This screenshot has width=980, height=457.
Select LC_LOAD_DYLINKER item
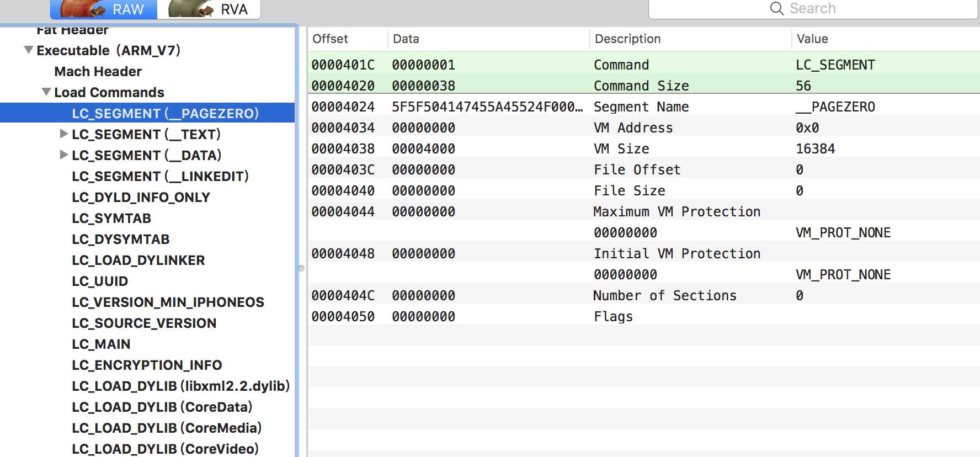click(x=139, y=260)
